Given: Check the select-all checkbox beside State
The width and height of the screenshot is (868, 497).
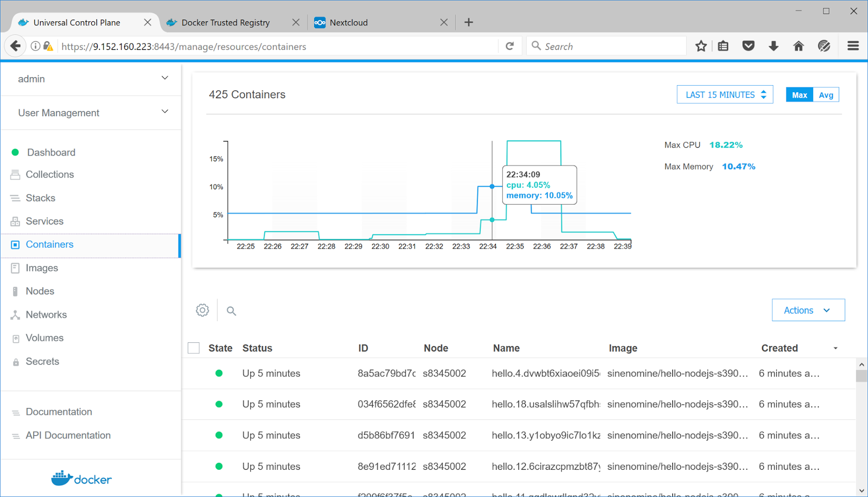Looking at the screenshot, I should tap(194, 348).
